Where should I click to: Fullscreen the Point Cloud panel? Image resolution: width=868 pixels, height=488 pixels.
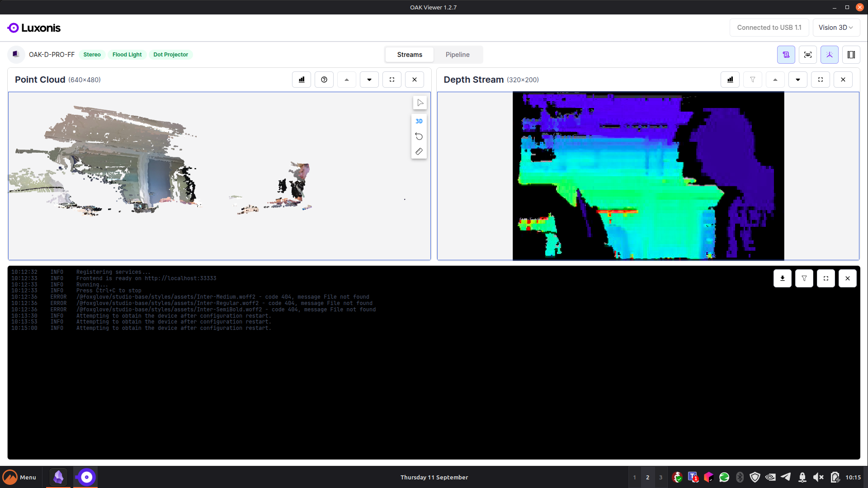tap(392, 80)
